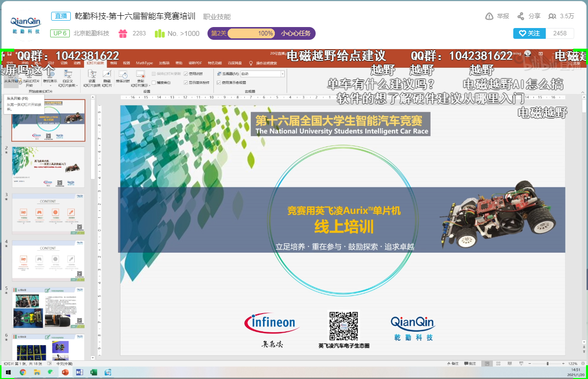Expand the 录制幻灯片演示 dropdown arrow
Image resolution: width=588 pixels, height=379 pixels.
coord(149,86)
